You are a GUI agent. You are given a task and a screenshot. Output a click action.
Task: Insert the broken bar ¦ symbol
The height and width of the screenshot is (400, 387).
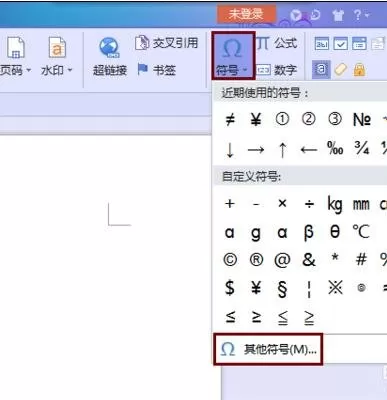309,289
